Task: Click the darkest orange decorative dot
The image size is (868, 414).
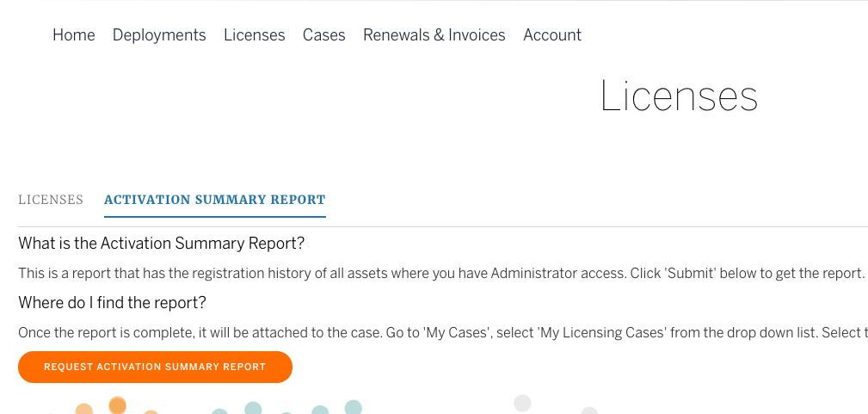Action: click(x=117, y=405)
